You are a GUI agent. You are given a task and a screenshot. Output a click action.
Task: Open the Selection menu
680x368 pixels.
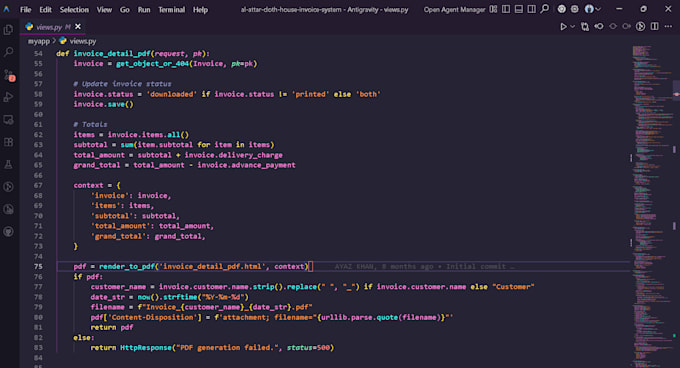(74, 10)
